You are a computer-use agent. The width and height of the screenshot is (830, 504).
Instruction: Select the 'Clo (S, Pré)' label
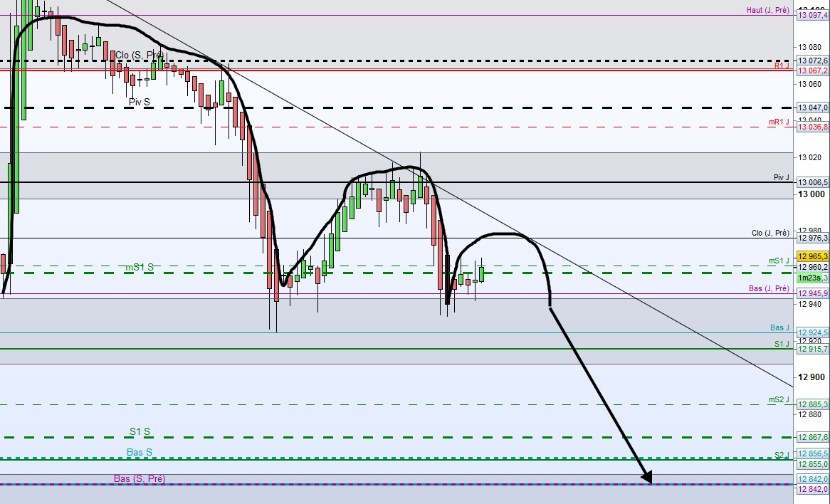[x=140, y=55]
